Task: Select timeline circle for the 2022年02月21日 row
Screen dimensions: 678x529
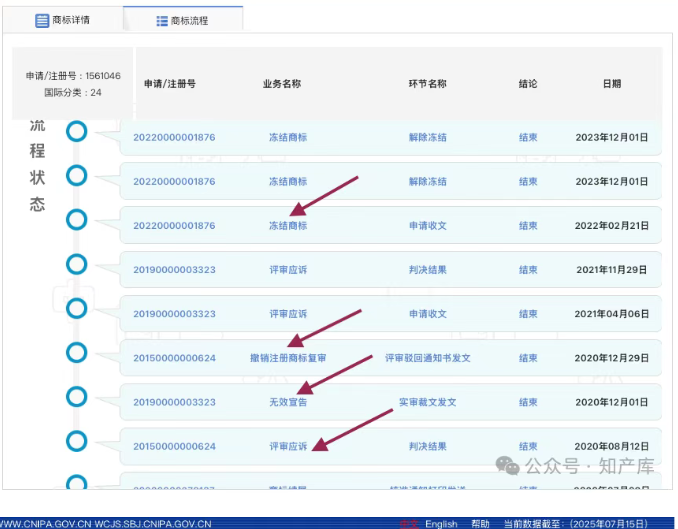Action: click(x=77, y=219)
